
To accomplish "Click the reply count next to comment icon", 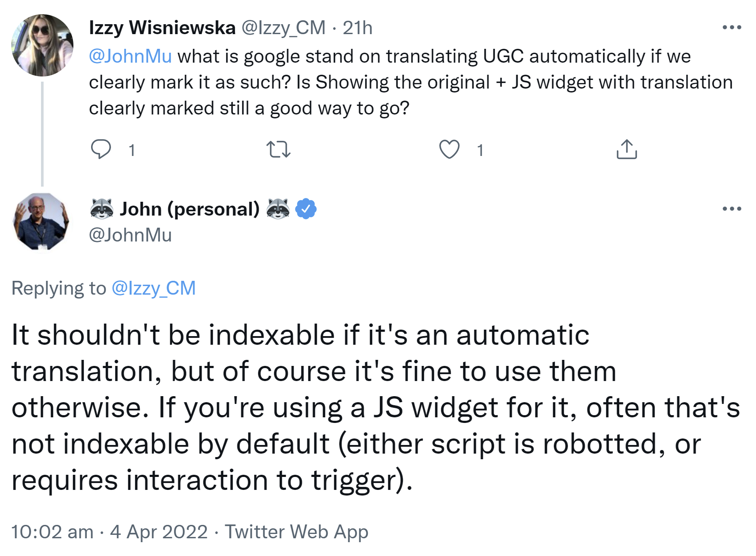I will [x=132, y=150].
